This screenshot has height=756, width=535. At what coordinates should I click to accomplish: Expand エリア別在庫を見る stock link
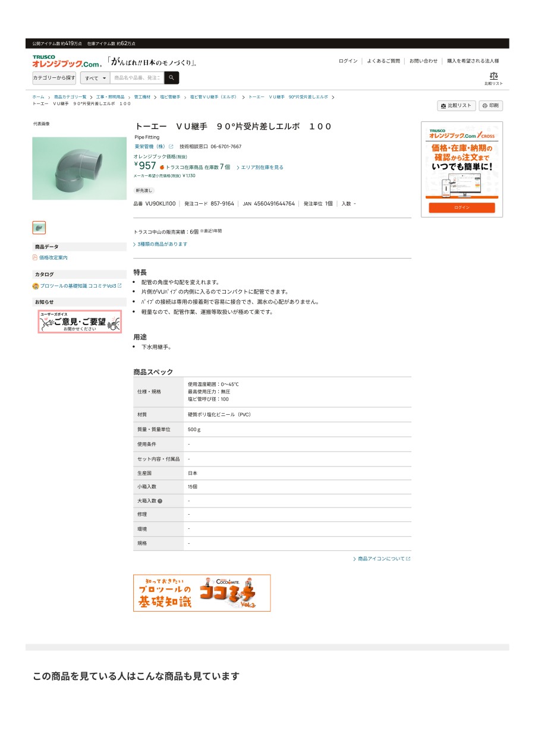(260, 168)
